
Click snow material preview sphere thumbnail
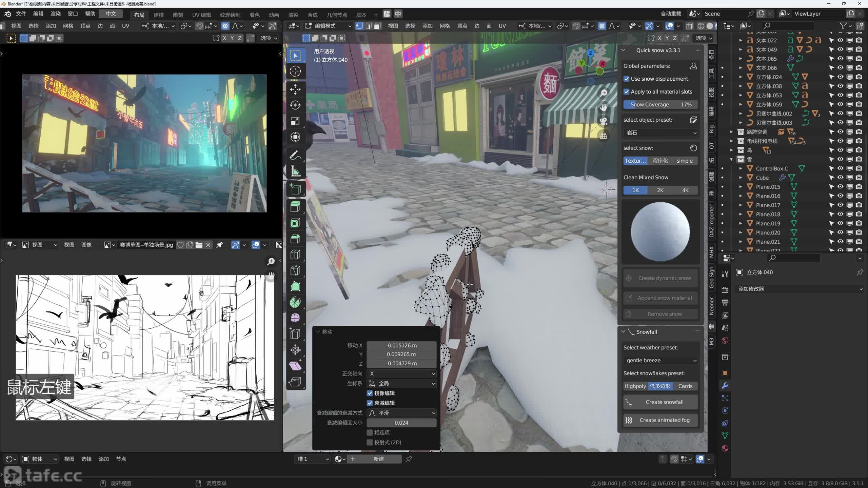[660, 232]
